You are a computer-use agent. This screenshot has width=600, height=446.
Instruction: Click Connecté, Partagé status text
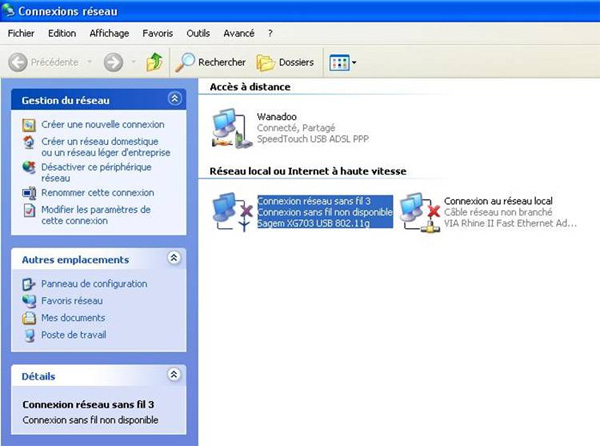click(x=296, y=128)
